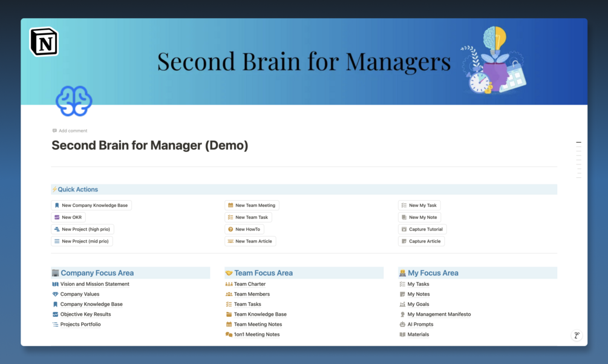608x364 pixels.
Task: Click the diamond icon beside Company Values
Action: tap(56, 294)
